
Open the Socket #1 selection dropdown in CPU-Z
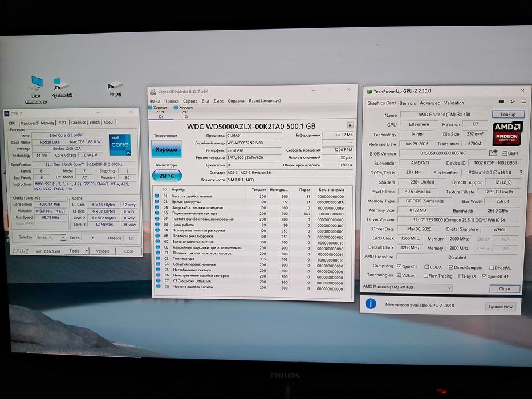tap(51, 238)
